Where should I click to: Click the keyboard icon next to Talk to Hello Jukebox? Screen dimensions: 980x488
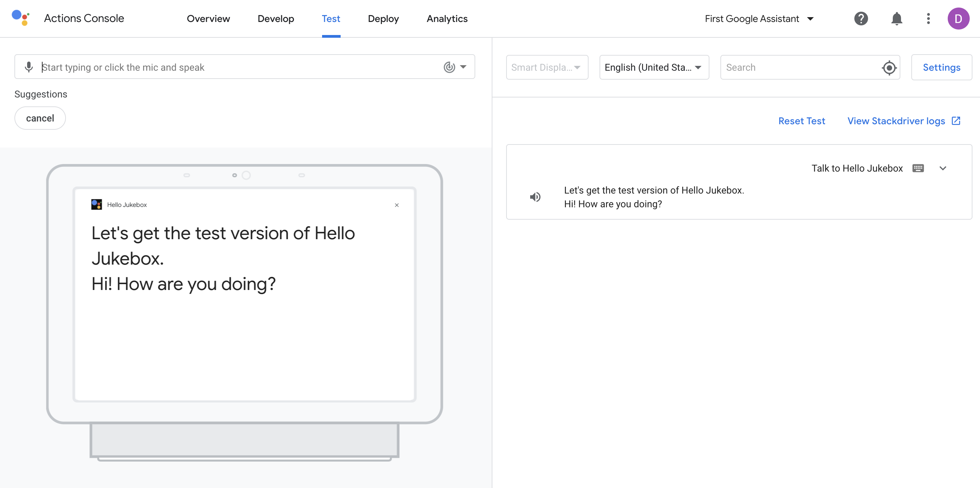[x=918, y=168]
